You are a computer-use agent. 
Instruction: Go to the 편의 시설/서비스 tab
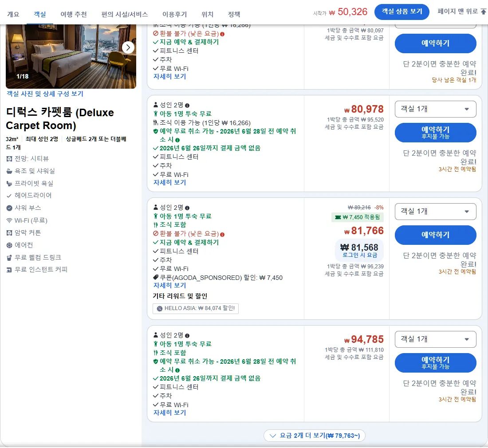pyautogui.click(x=125, y=14)
